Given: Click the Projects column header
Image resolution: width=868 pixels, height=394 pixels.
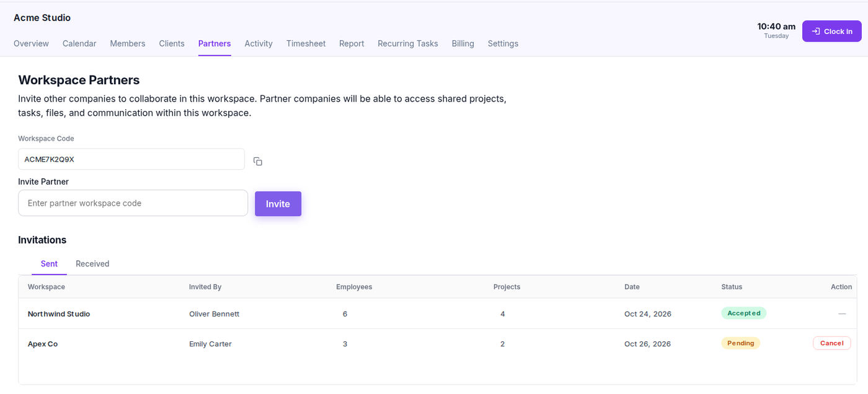Looking at the screenshot, I should pyautogui.click(x=507, y=287).
